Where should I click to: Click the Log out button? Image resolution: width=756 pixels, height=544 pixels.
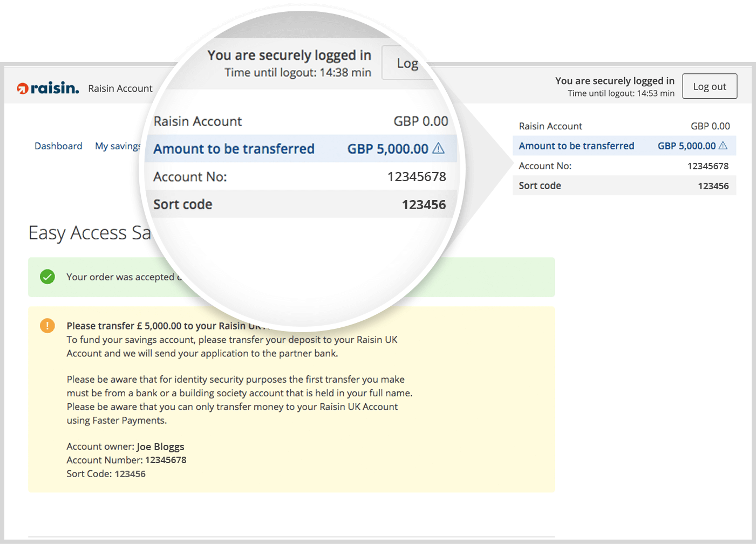[710, 86]
